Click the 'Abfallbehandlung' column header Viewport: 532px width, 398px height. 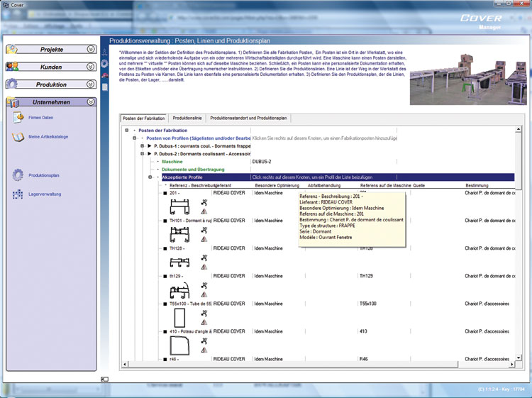click(324, 186)
